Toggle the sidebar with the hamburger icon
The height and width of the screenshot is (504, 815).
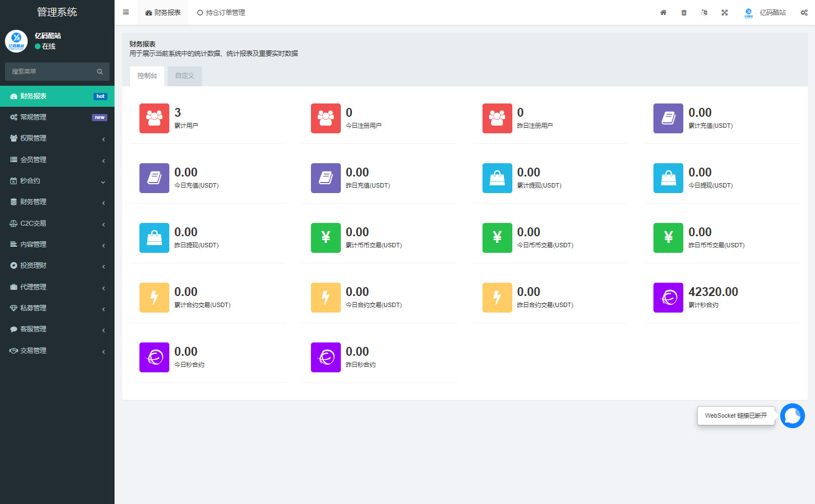[126, 12]
